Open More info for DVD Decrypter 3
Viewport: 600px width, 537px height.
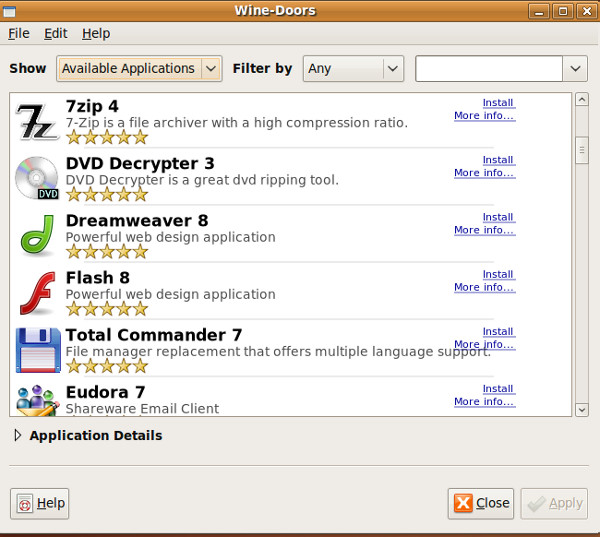tap(484, 173)
